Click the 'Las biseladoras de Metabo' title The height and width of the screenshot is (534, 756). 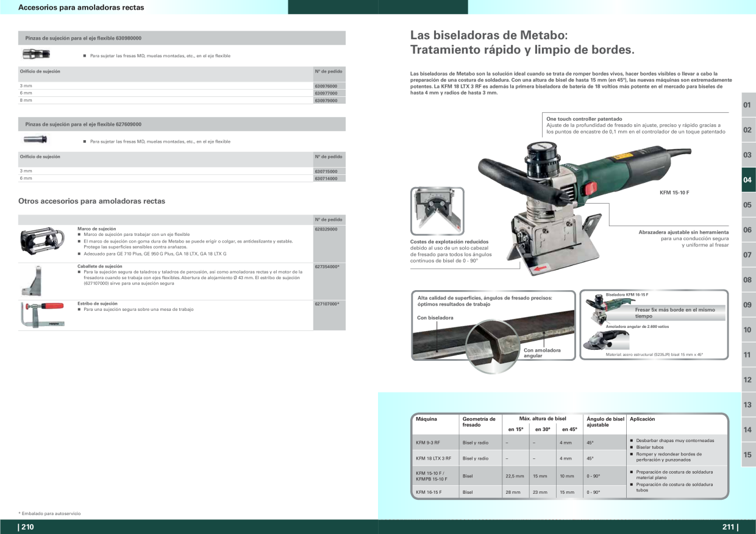click(x=489, y=35)
